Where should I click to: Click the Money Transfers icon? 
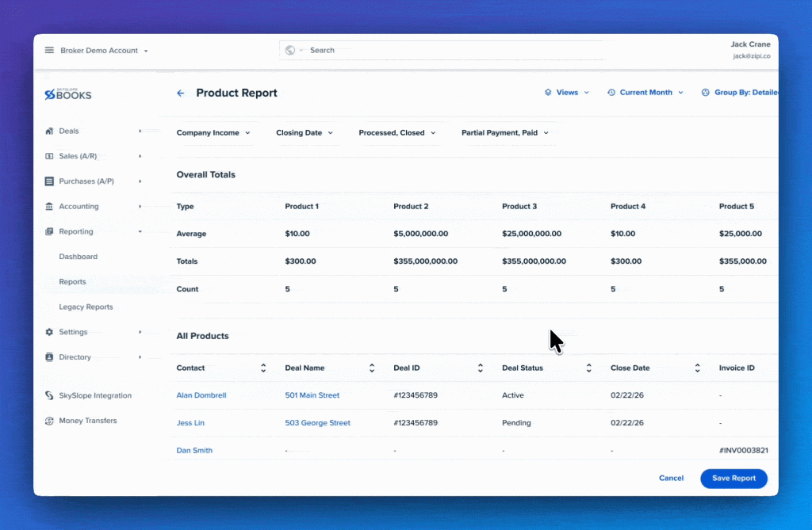click(49, 421)
